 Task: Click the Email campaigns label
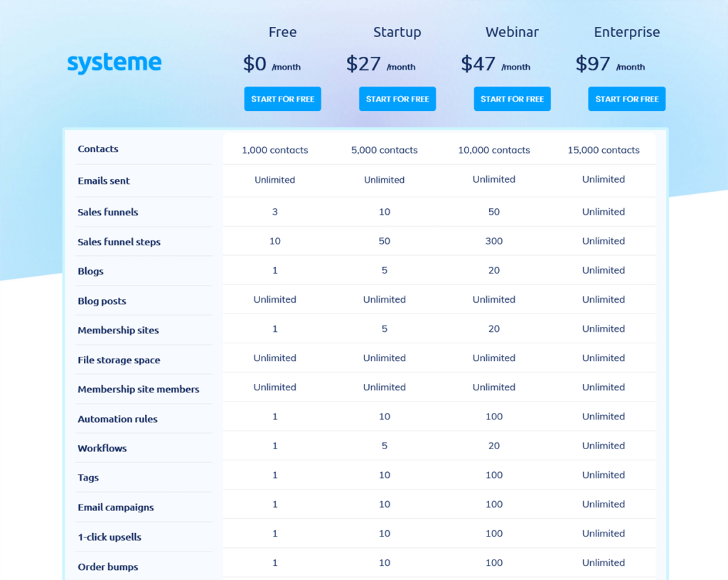click(116, 507)
